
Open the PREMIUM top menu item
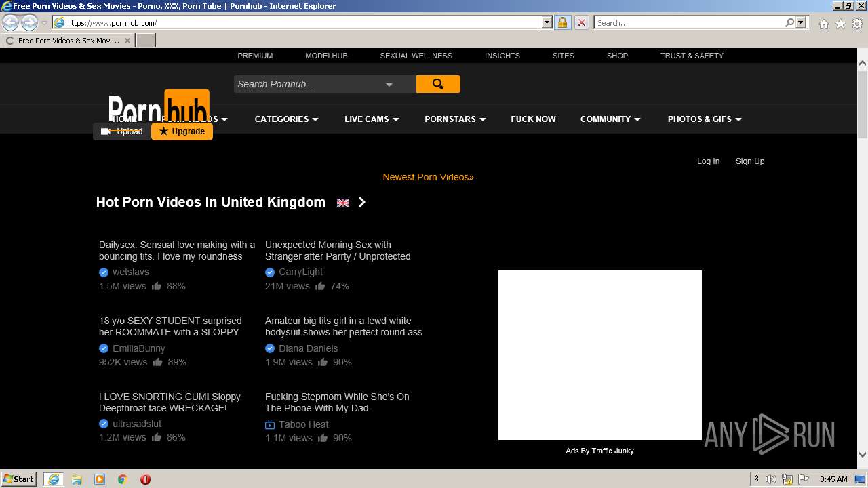point(255,56)
